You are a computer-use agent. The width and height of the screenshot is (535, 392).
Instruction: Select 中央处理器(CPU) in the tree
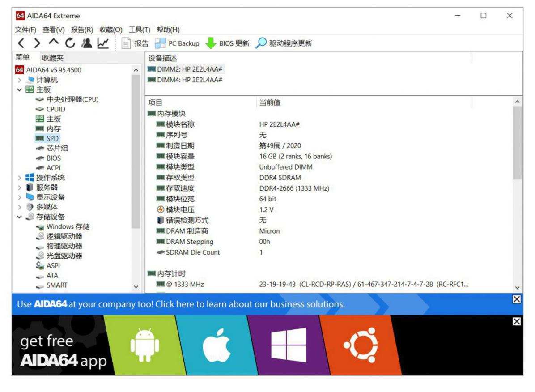(x=72, y=99)
